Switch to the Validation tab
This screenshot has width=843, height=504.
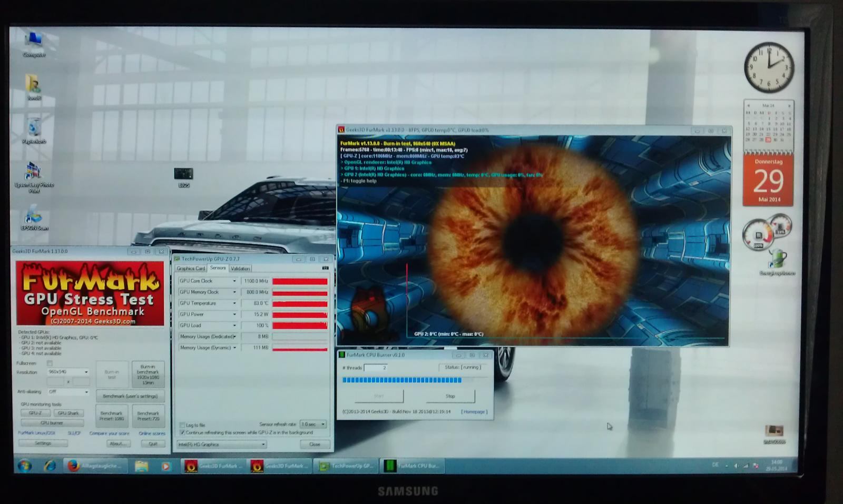click(240, 269)
